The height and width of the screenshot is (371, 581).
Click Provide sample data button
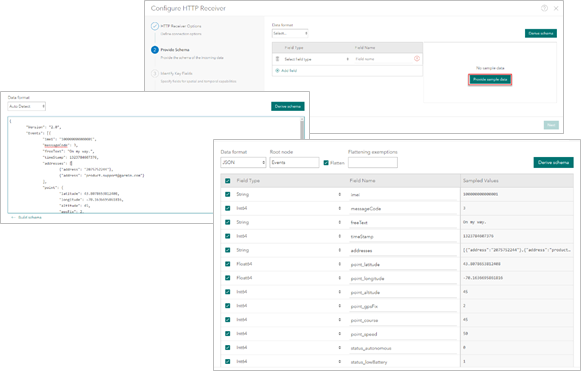point(490,79)
